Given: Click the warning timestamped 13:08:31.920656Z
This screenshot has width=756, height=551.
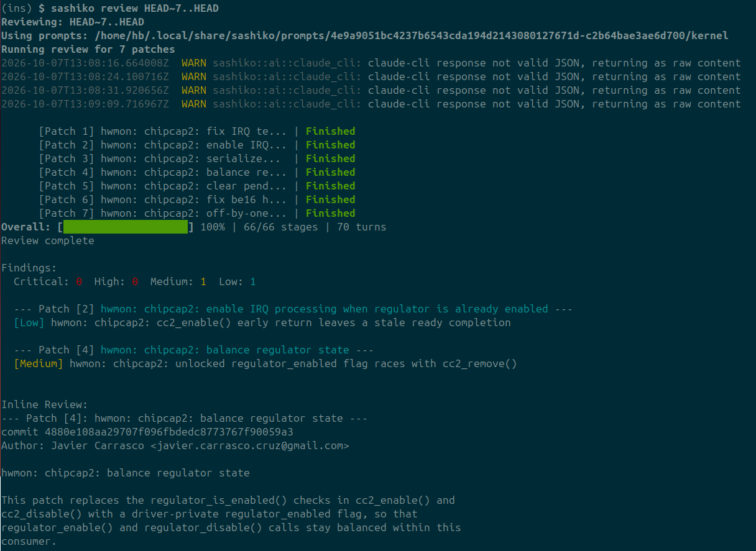Looking at the screenshot, I should click(371, 90).
